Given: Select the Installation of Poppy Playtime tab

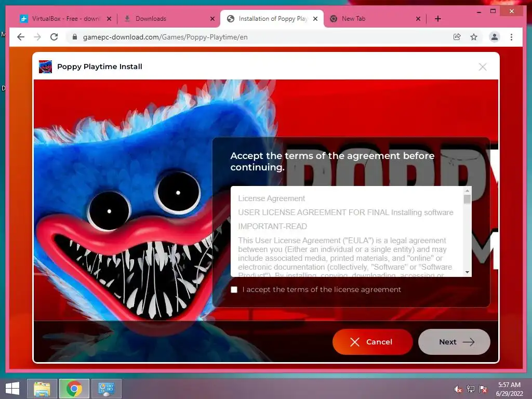Looking at the screenshot, I should [x=272, y=19].
